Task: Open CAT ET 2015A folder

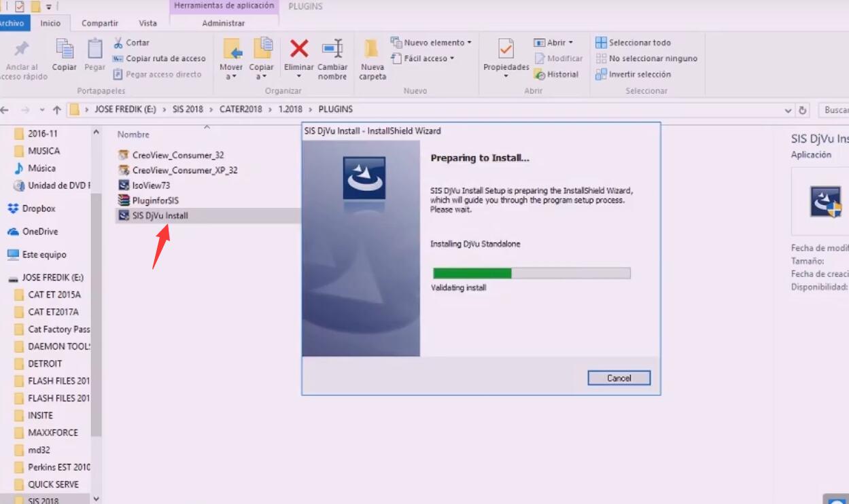Action: pyautogui.click(x=54, y=295)
